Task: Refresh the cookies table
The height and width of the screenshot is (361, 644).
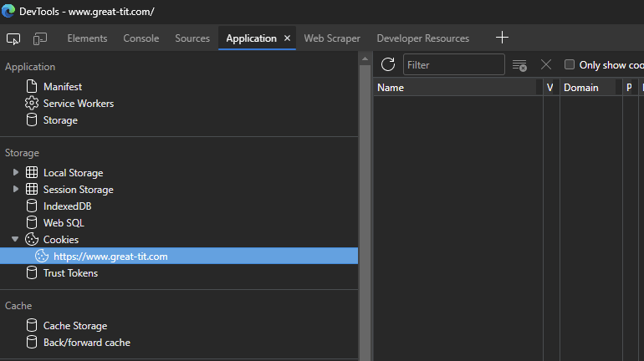Action: (388, 64)
